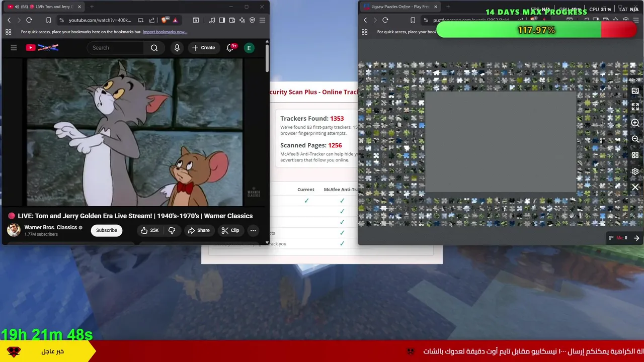The image size is (644, 362).
Task: Click the YouTube address bar URL
Action: point(100,20)
